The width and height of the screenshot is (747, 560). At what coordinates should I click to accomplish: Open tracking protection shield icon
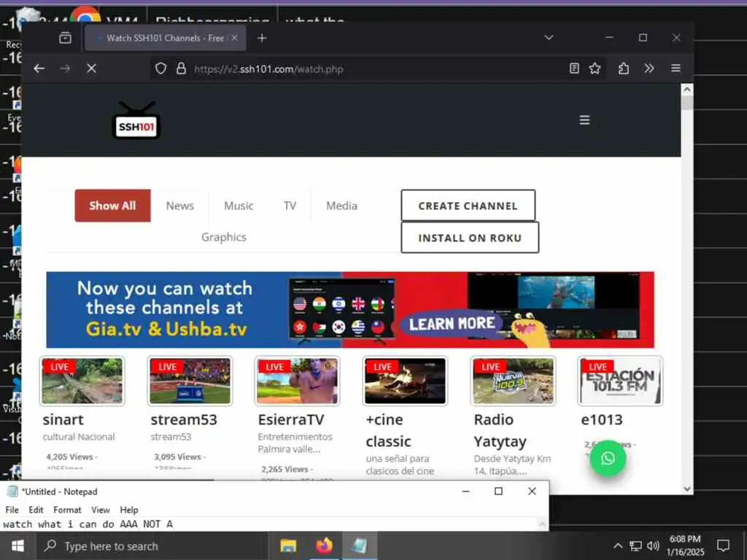pyautogui.click(x=161, y=69)
